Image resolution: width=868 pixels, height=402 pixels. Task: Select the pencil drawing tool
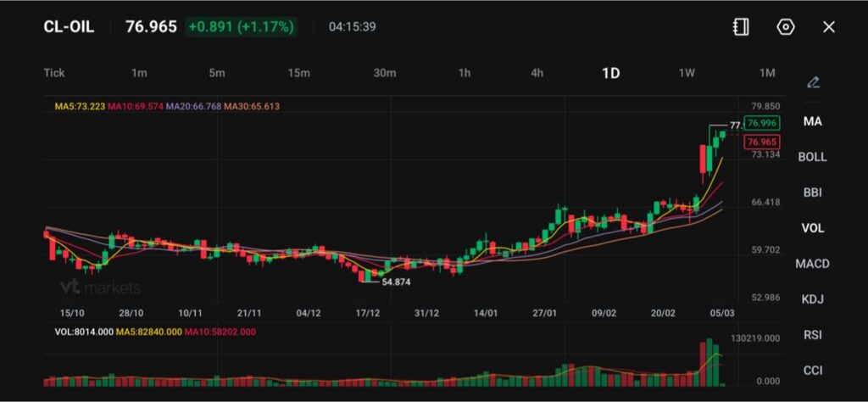click(x=813, y=82)
